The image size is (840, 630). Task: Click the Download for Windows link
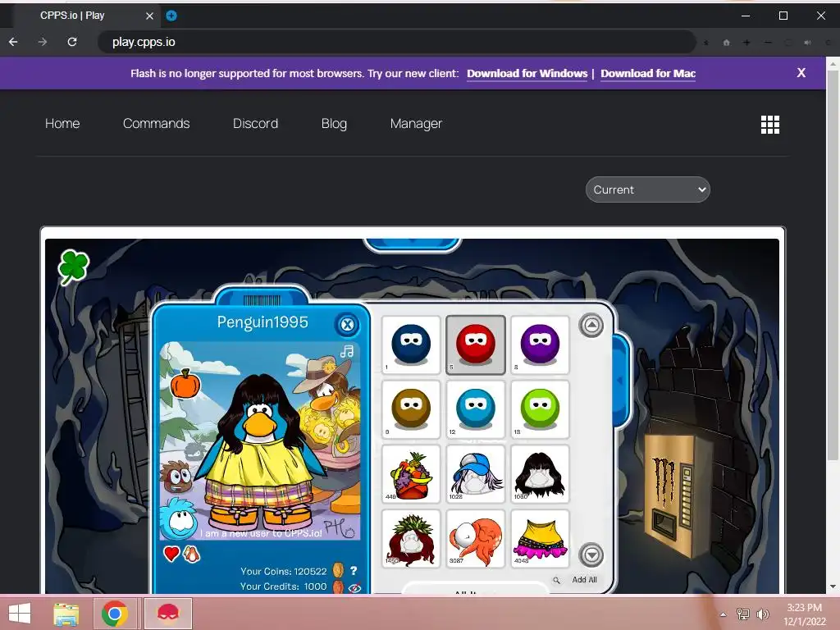tap(527, 73)
